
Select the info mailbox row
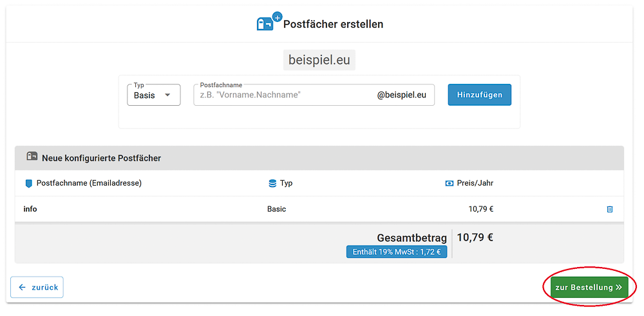(319, 209)
